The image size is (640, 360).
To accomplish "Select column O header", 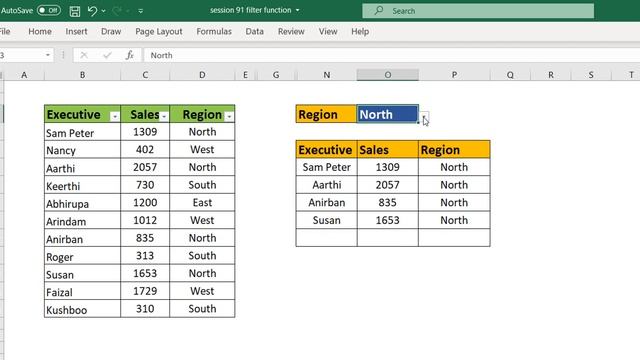I will pyautogui.click(x=388, y=75).
